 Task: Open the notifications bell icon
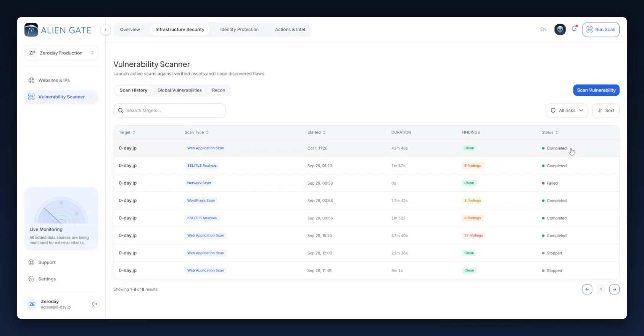point(574,29)
